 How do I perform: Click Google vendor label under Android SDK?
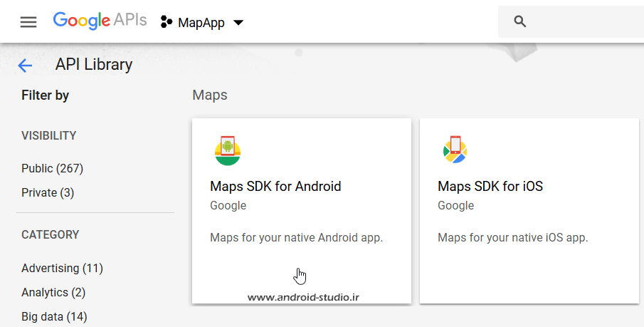click(x=228, y=206)
